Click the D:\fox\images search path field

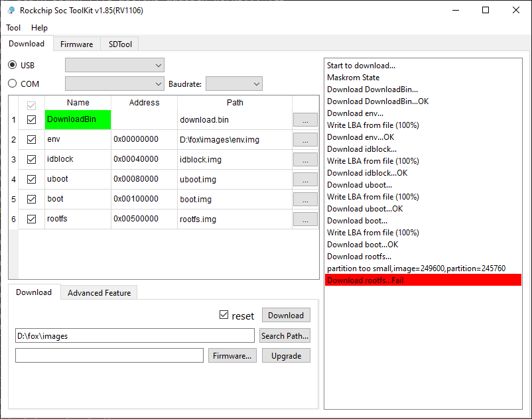click(x=135, y=336)
